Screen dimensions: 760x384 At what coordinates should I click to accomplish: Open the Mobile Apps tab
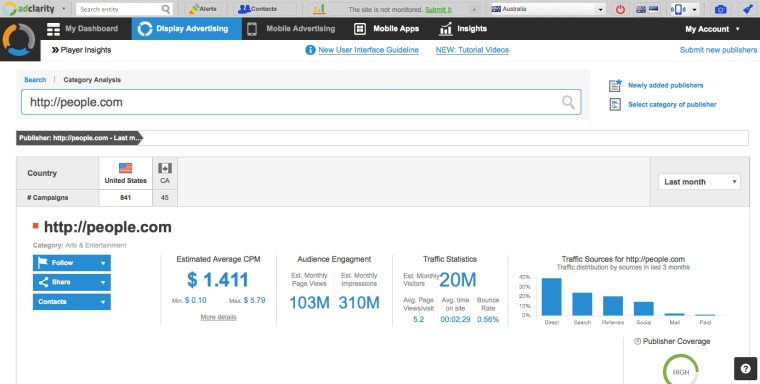pos(387,29)
